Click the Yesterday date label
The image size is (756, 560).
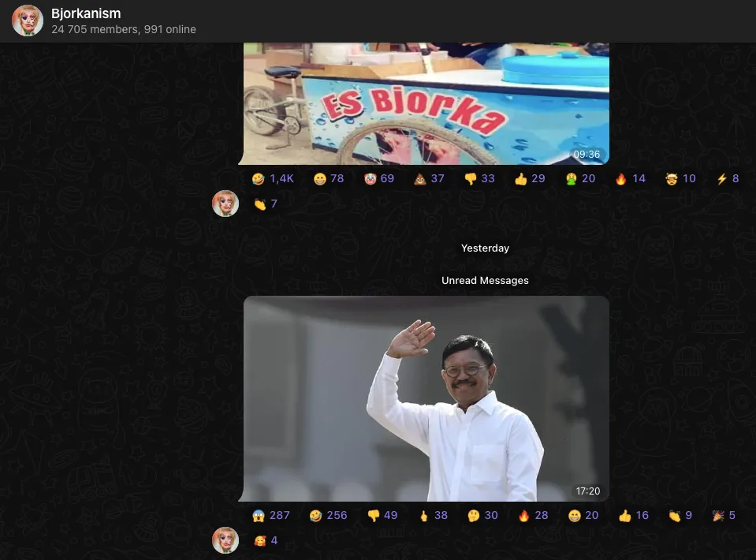pos(485,248)
